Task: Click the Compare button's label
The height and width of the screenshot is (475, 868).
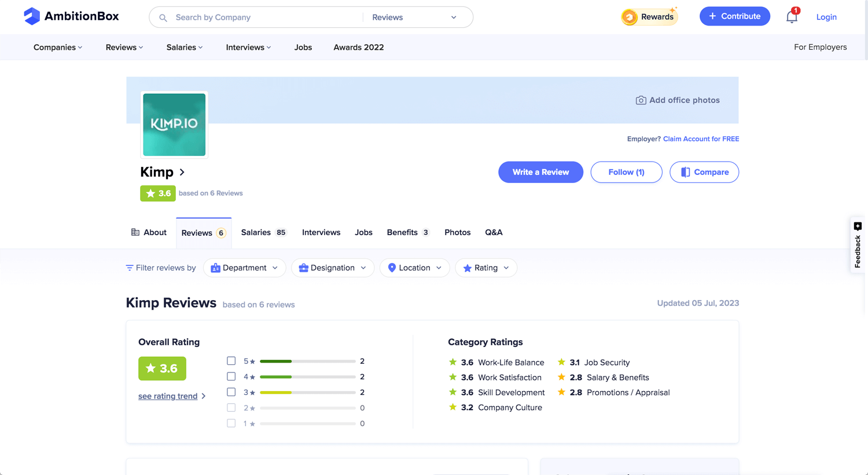Action: pyautogui.click(x=711, y=172)
